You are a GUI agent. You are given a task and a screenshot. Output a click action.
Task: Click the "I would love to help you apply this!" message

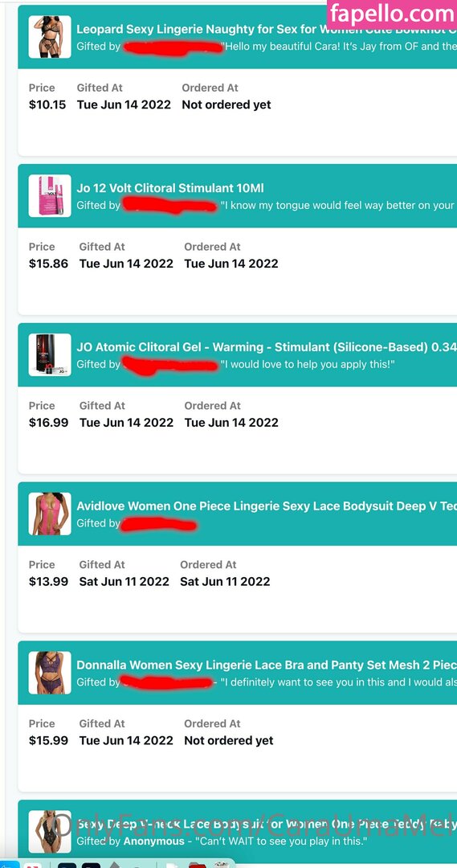[x=307, y=364]
